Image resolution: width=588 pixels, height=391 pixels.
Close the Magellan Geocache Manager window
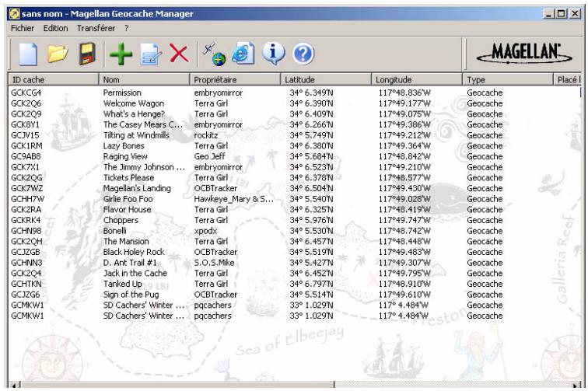coord(575,14)
